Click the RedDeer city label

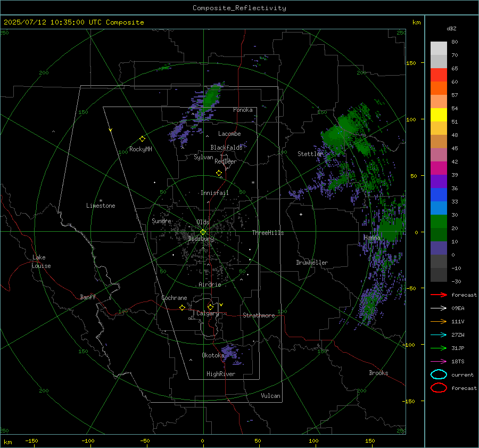point(226,161)
